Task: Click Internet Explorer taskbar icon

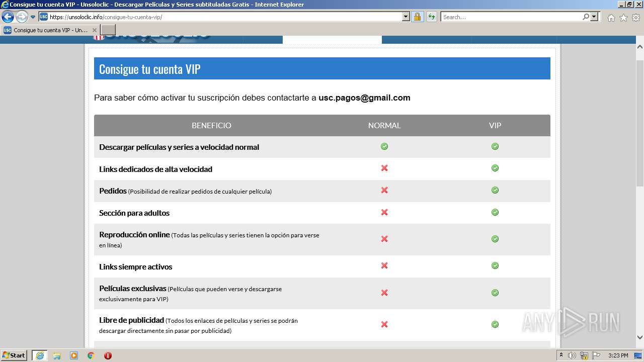Action: 39,355
